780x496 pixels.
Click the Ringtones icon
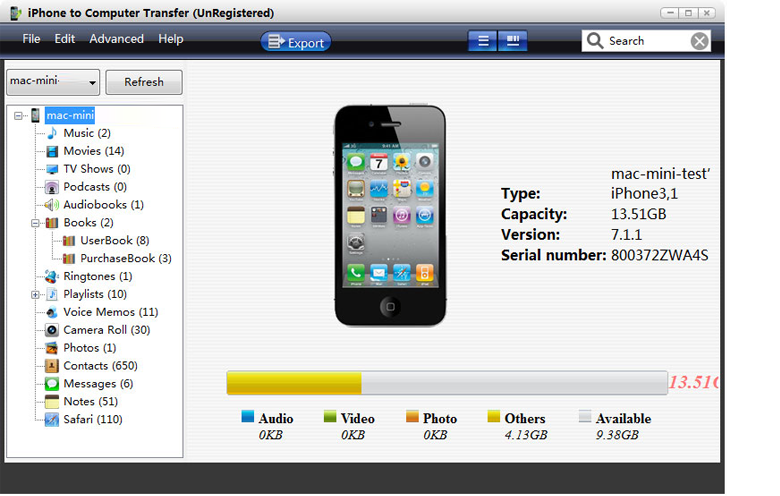[x=52, y=277]
